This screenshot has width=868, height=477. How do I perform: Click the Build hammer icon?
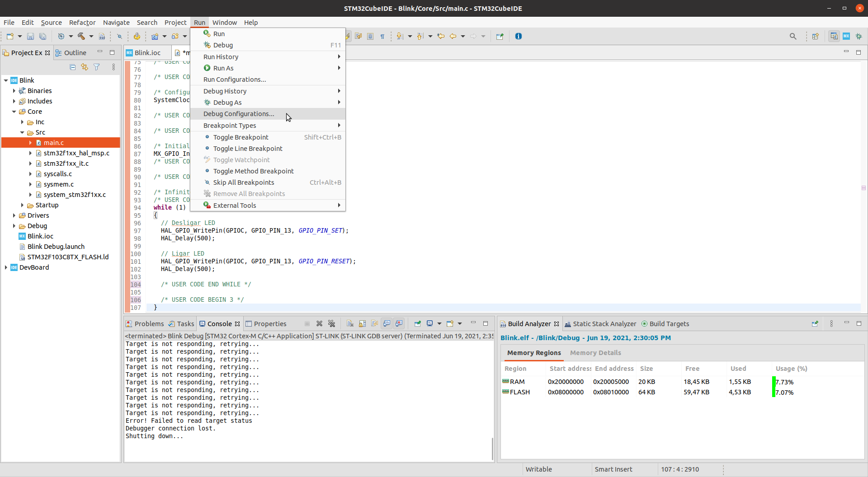81,36
